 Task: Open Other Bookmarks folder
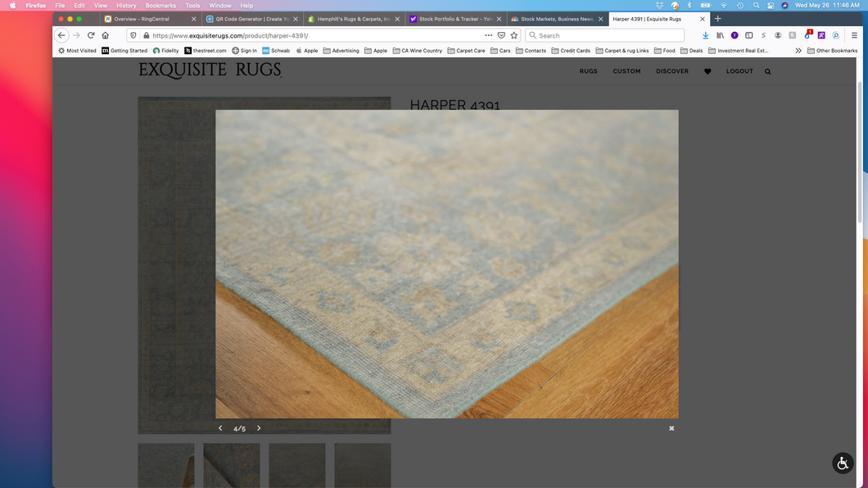coord(832,50)
